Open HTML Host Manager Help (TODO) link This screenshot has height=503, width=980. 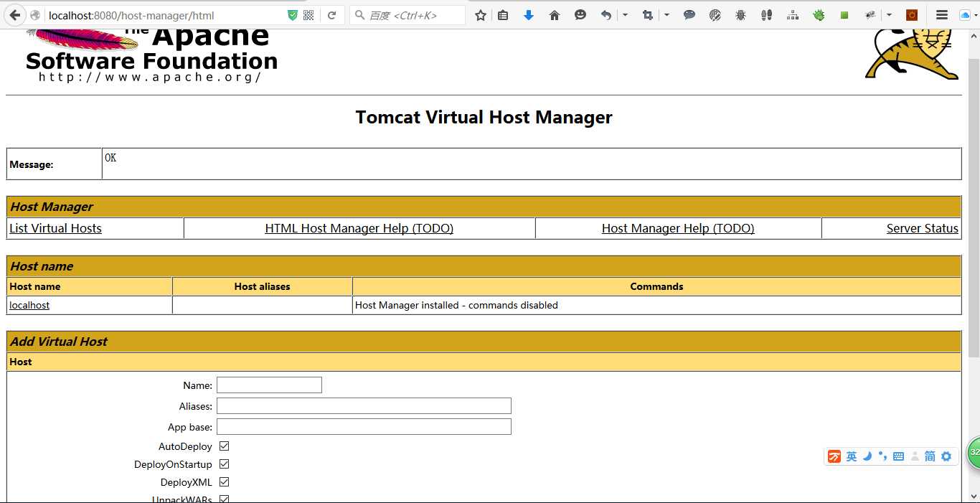click(359, 228)
